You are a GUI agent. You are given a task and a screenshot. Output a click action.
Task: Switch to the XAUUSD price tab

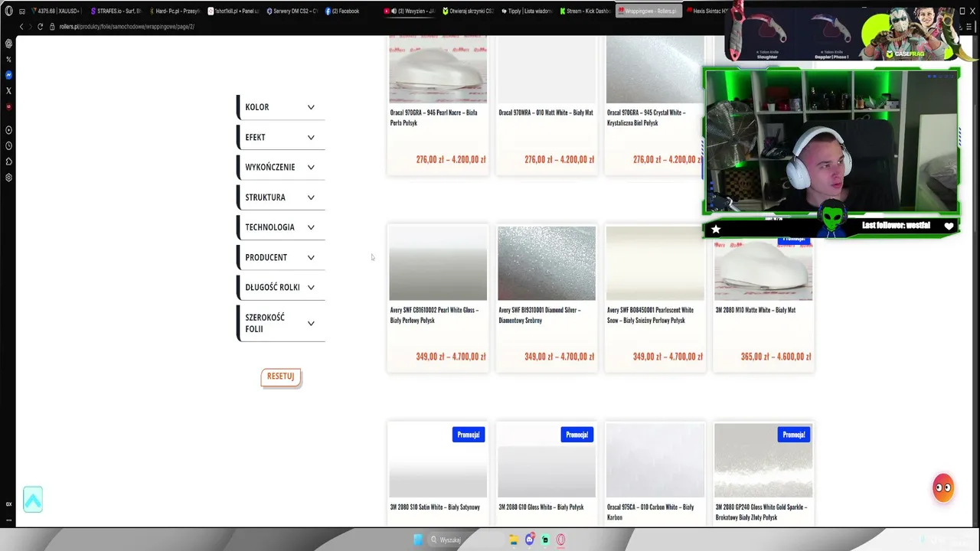[56, 11]
